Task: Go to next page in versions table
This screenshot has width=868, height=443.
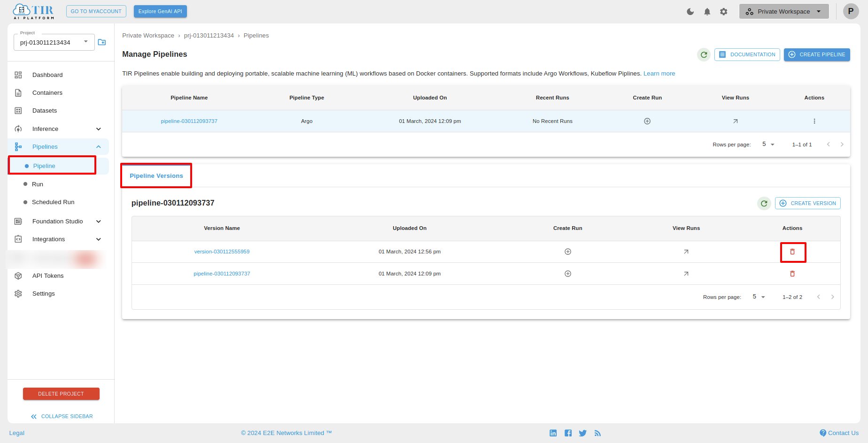Action: tap(833, 297)
